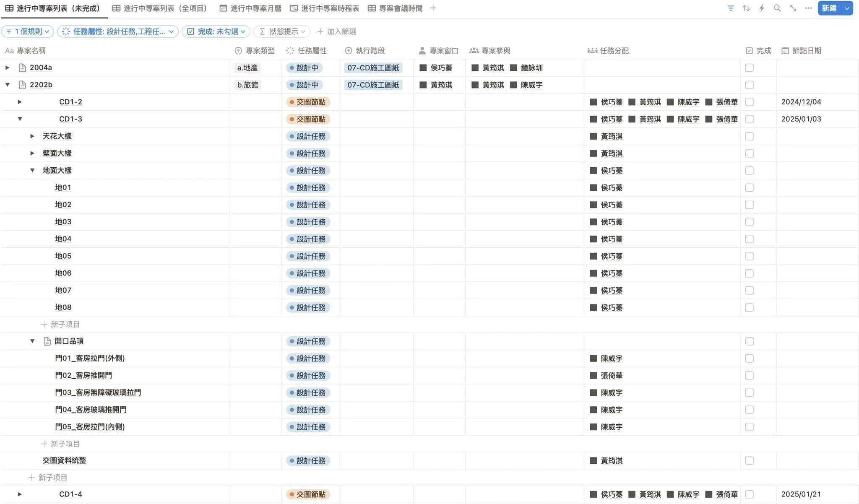The height and width of the screenshot is (504, 859).
Task: Switch to 專案會議時間 tab
Action: 395,8
